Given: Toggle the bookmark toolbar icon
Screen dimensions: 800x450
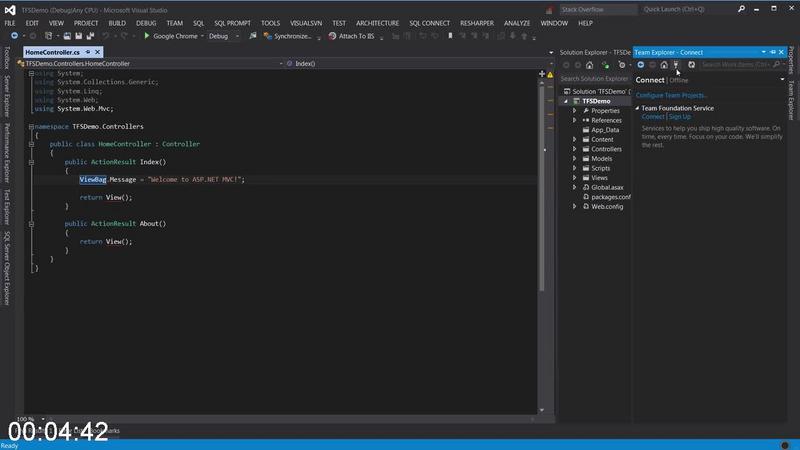Looking at the screenshot, I should 450,36.
